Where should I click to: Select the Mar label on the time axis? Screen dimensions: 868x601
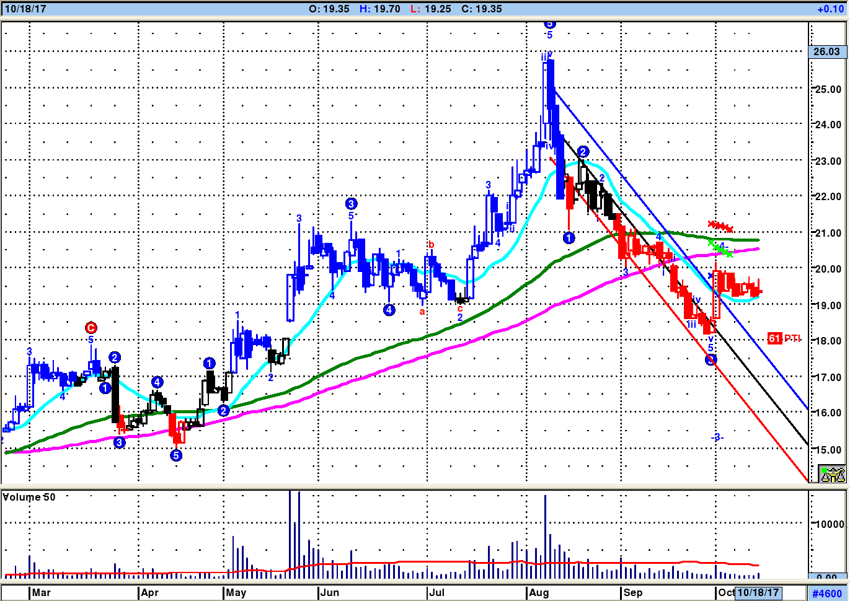click(42, 592)
